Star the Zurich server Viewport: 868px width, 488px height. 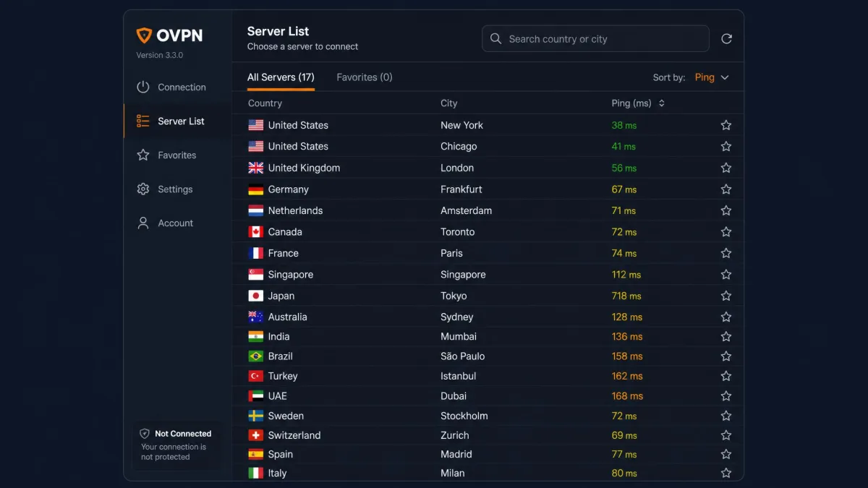726,435
